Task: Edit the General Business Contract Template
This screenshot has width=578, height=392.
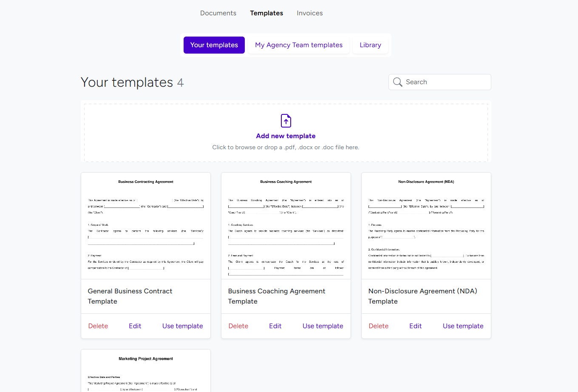Action: pyautogui.click(x=135, y=326)
